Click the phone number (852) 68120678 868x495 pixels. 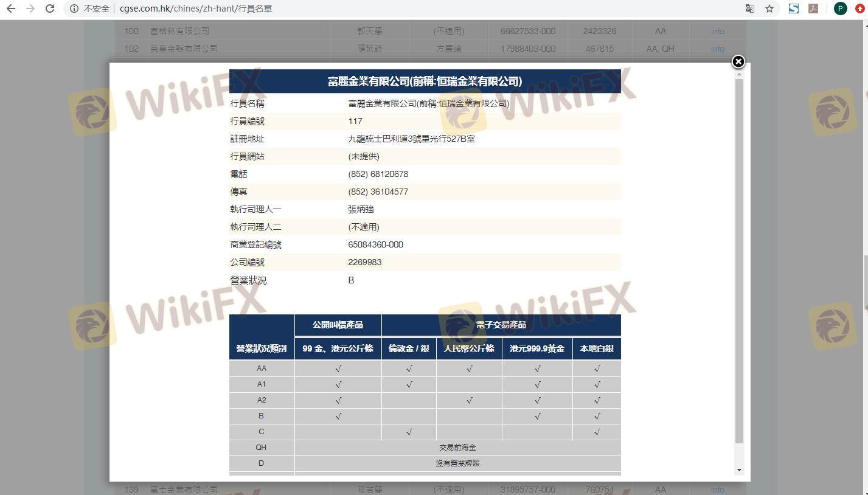pyautogui.click(x=378, y=174)
